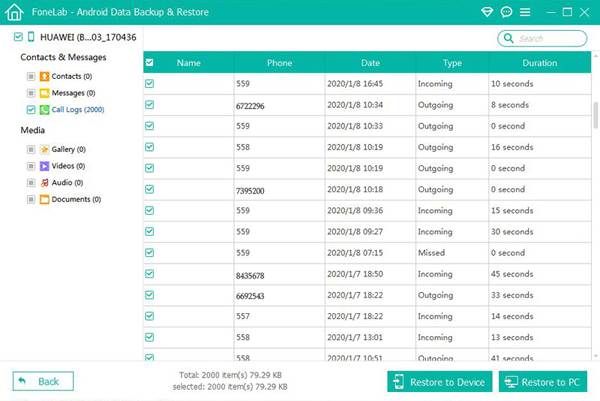600x401 pixels.
Task: Uncheck the Missed call row checkbox
Action: click(150, 253)
